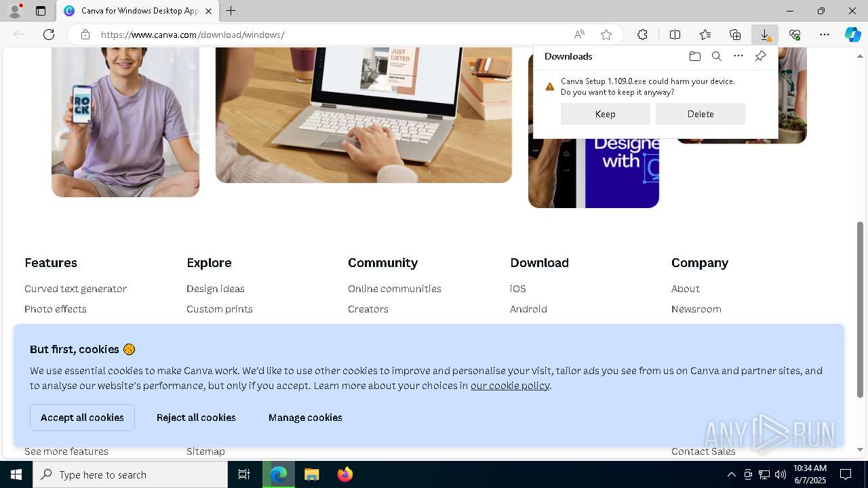Open Browser essentials icon
Viewport: 868px width, 488px height.
pyautogui.click(x=795, y=35)
